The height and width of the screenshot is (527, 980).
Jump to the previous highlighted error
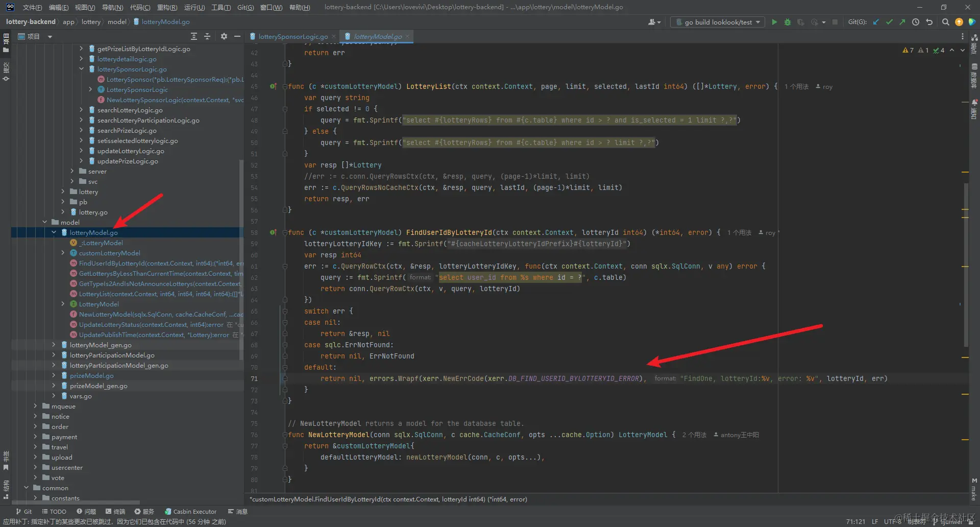point(952,50)
